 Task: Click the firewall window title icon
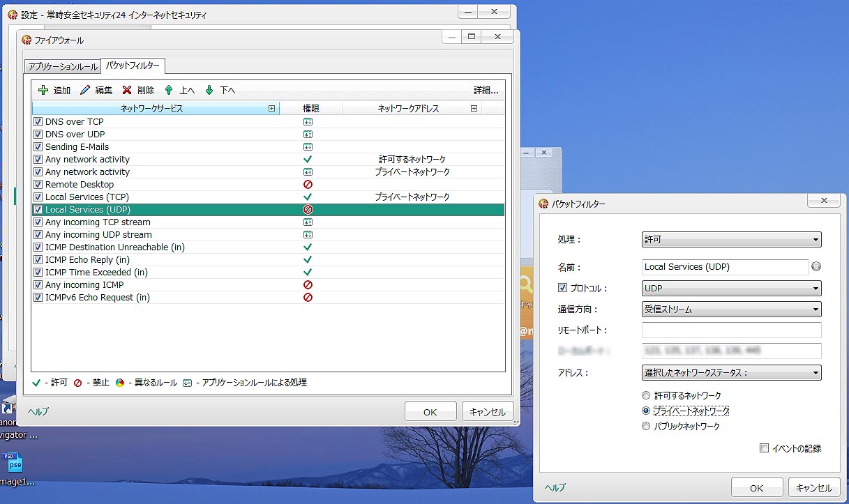pos(27,40)
